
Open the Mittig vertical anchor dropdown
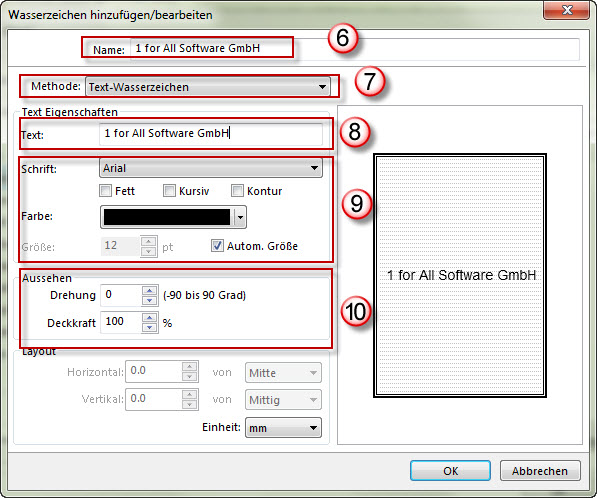[x=283, y=400]
